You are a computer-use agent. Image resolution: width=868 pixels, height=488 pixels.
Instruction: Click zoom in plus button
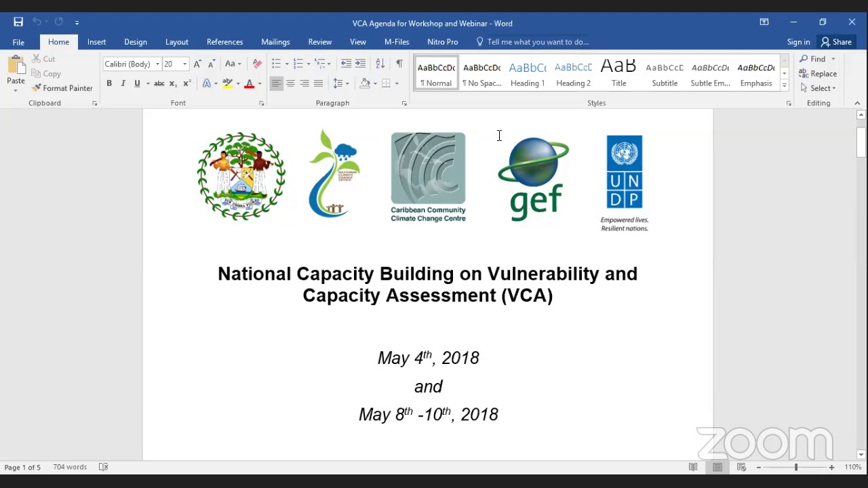pos(831,467)
